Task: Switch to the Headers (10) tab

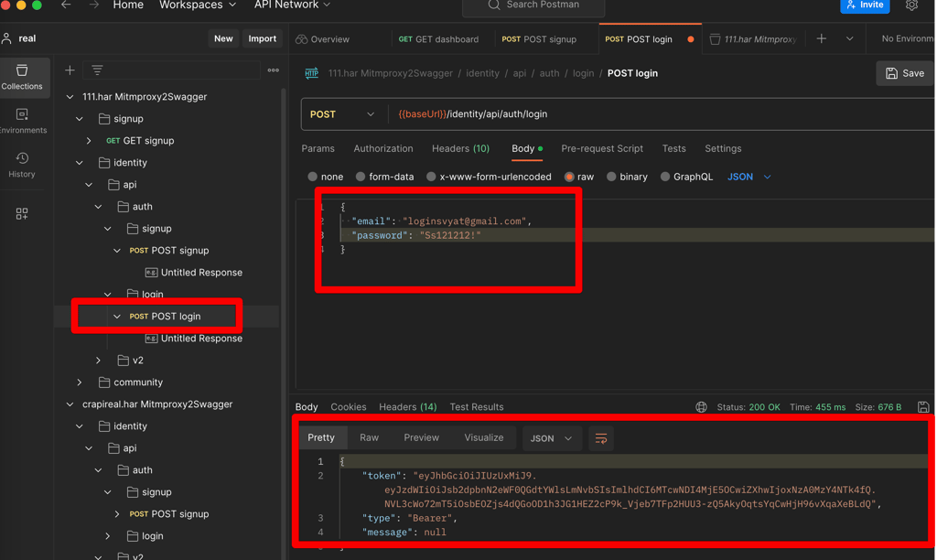Action: tap(461, 149)
